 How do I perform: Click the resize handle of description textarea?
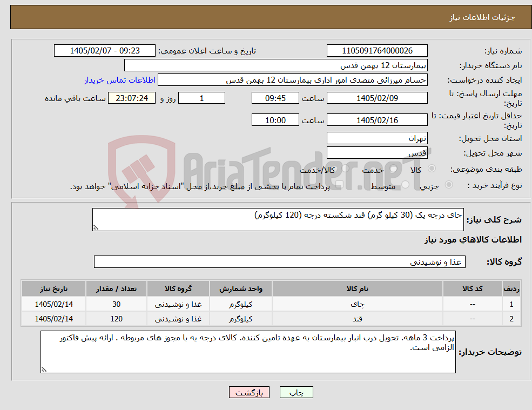(96, 228)
